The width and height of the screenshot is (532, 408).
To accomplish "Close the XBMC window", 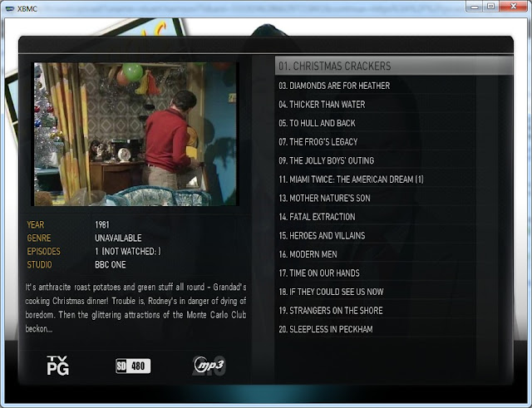I will pos(513,7).
